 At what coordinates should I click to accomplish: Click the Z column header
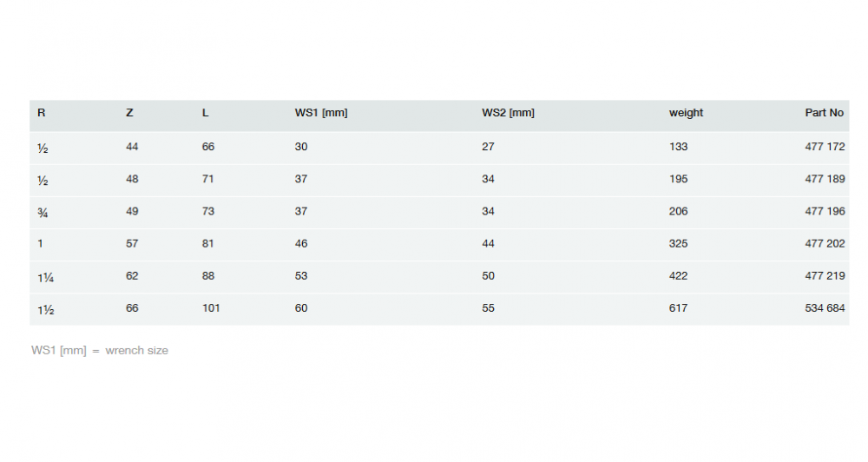pyautogui.click(x=129, y=113)
